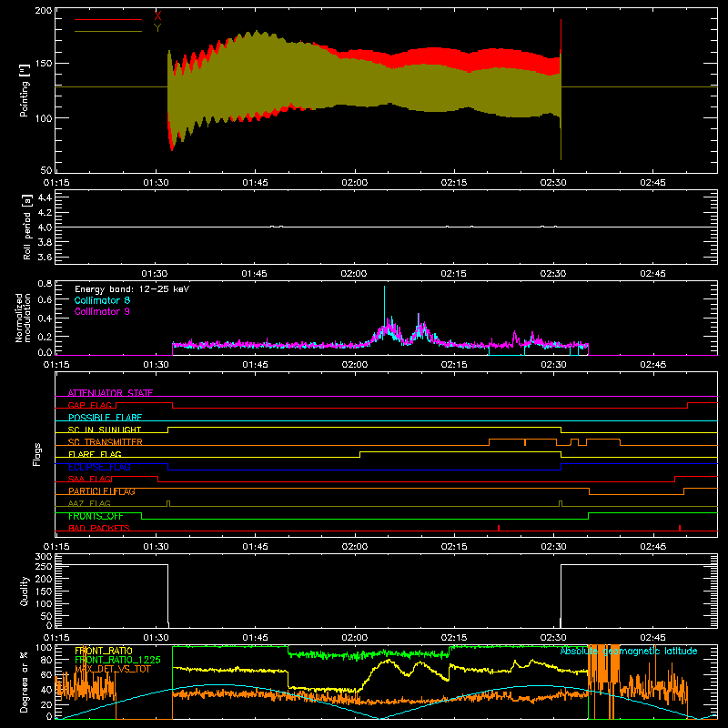The height and width of the screenshot is (728, 728).
Task: Click the Degrees or % axis title
Action: pyautogui.click(x=24, y=682)
